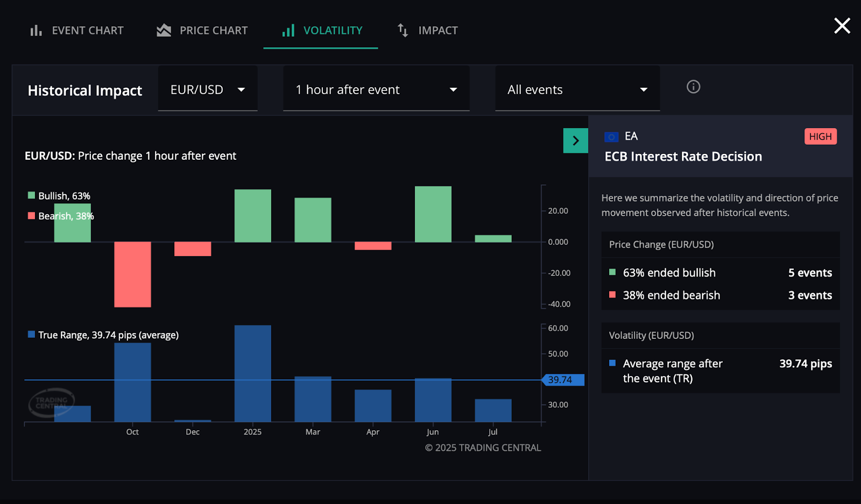Close the volatility panel with X

[x=842, y=25]
